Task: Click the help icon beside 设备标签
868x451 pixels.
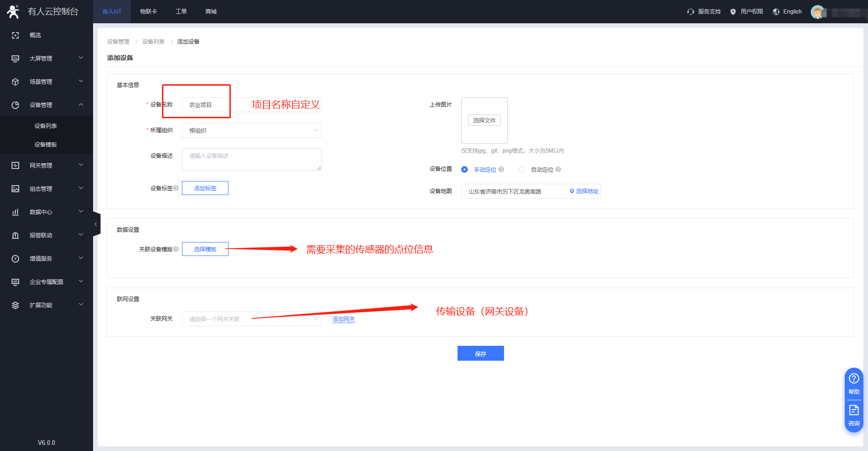Action: (176, 188)
